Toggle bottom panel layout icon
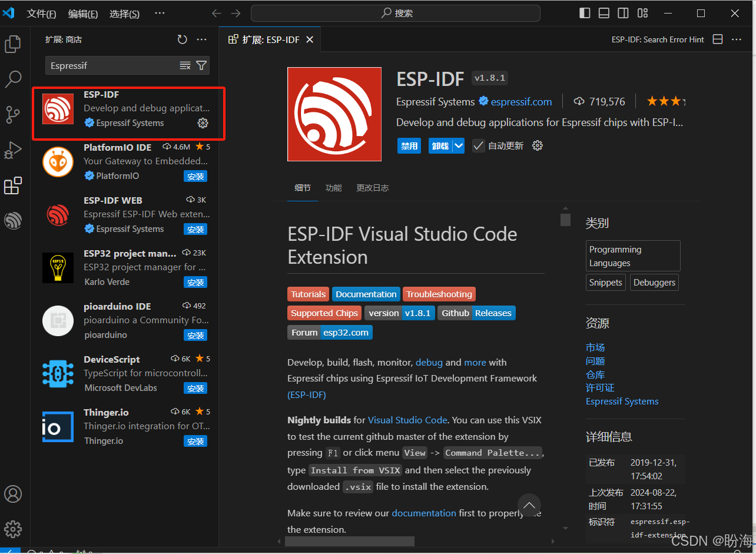Screen dimensions: 756x554 point(604,13)
